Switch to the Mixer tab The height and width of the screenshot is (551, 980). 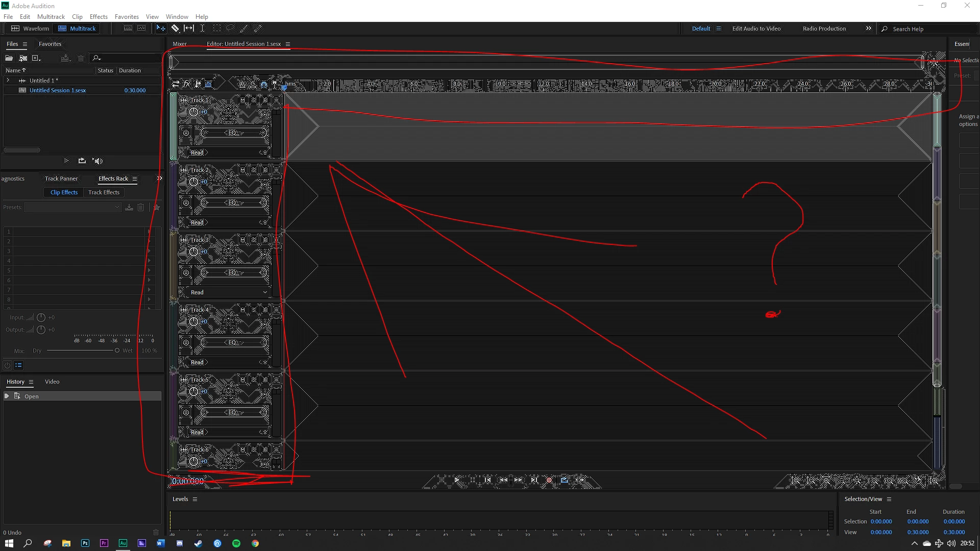180,44
